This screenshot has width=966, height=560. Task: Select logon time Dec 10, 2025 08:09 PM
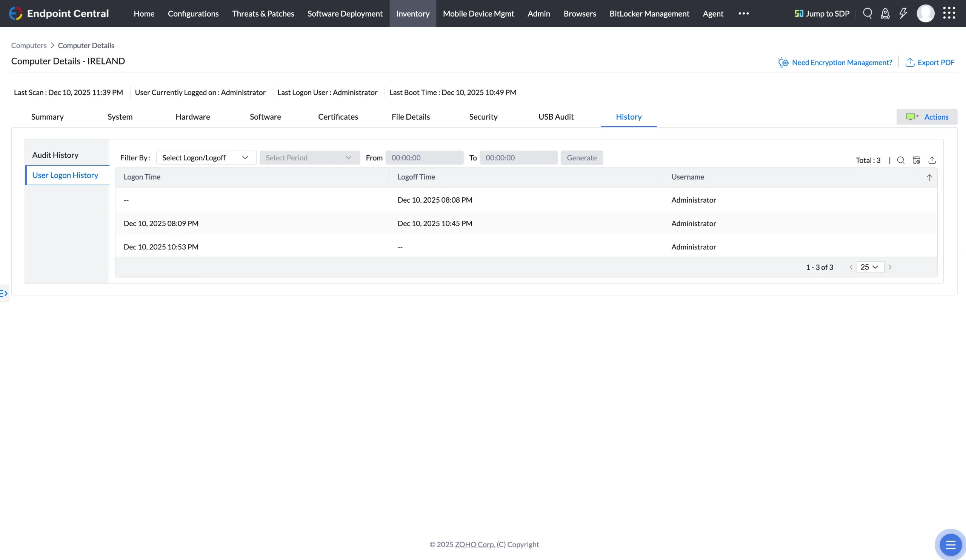161,223
